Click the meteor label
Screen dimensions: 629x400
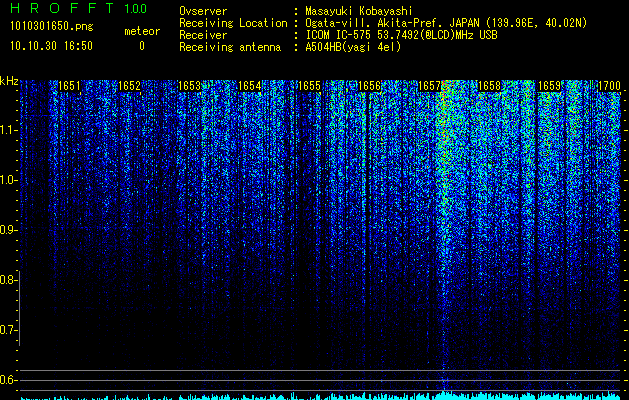[x=142, y=31]
